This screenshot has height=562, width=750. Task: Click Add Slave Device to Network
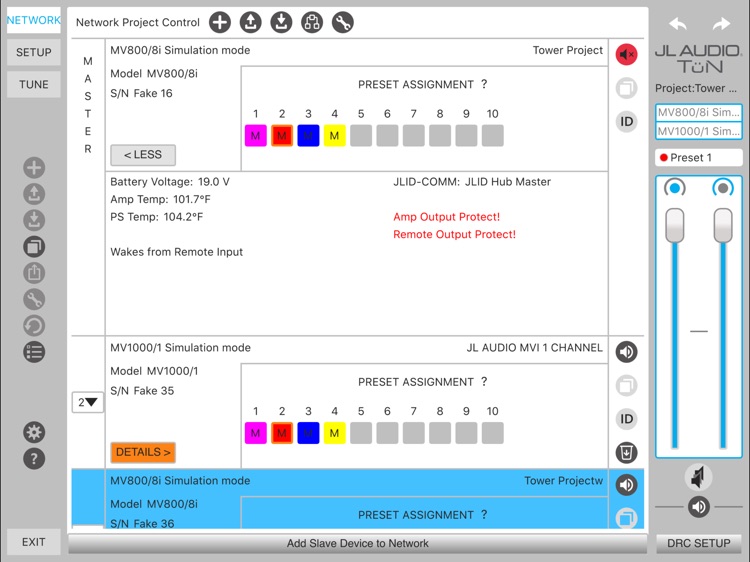tap(357, 543)
